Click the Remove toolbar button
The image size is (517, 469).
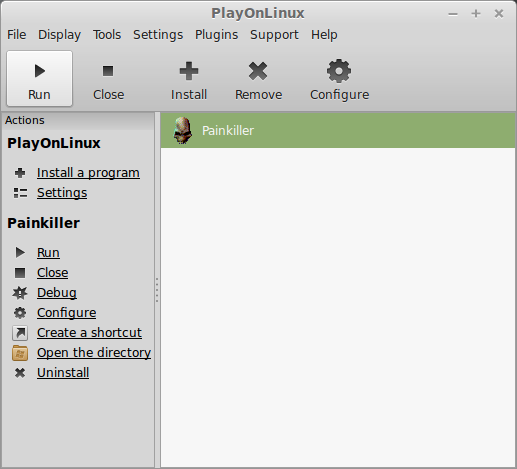coord(258,79)
